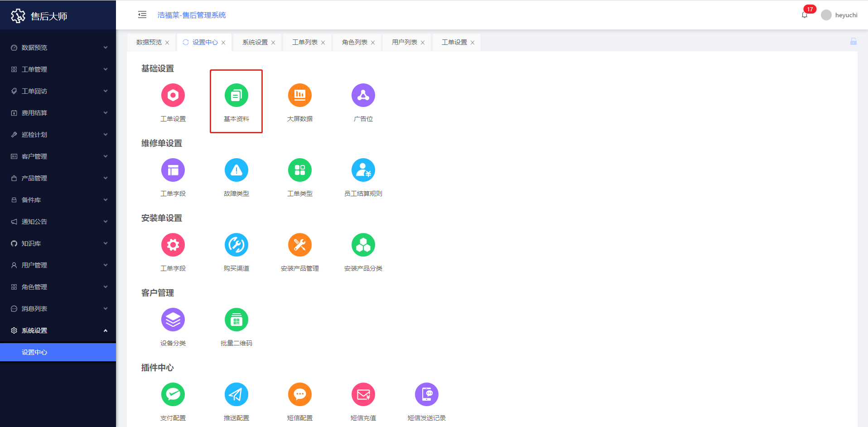The width and height of the screenshot is (868, 427).
Task: Expand the 客户管理 sidebar menu
Action: pyautogui.click(x=58, y=156)
